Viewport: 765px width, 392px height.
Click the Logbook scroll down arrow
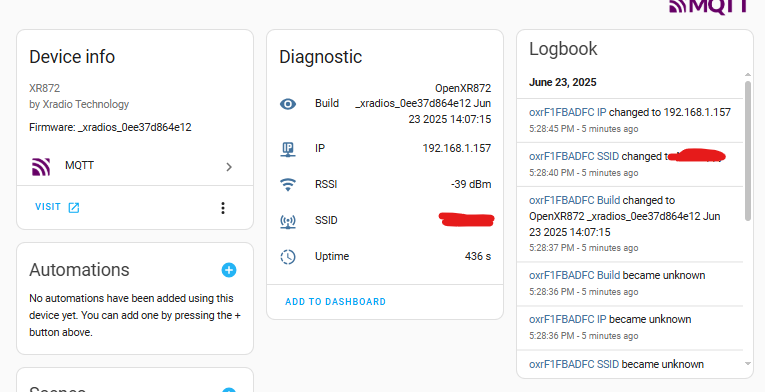click(x=748, y=364)
